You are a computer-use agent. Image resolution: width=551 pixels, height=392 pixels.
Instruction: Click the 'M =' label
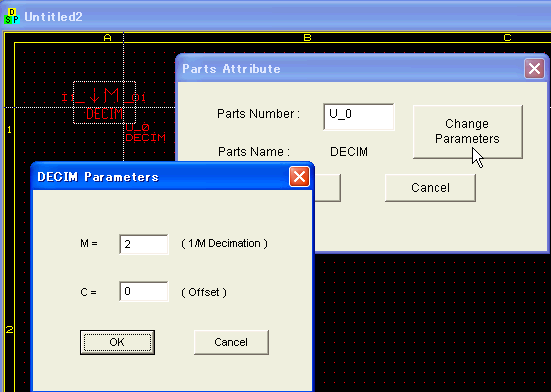click(89, 243)
